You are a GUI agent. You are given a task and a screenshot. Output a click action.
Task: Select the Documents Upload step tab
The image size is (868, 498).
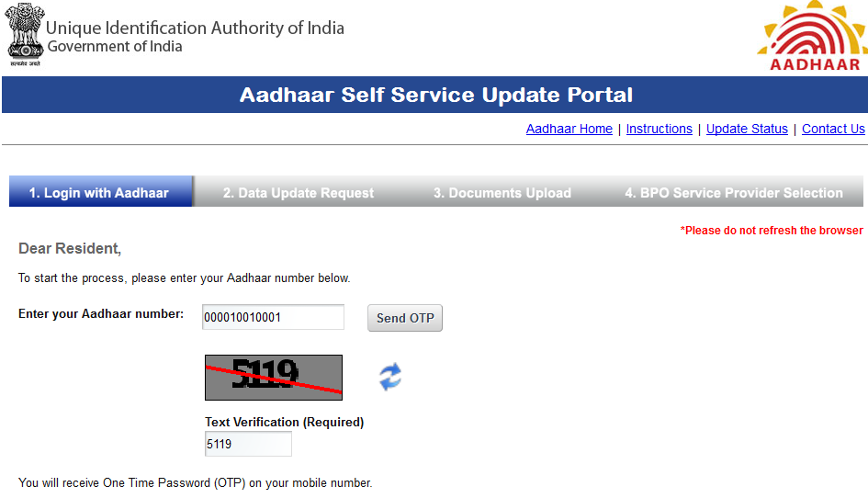click(502, 193)
